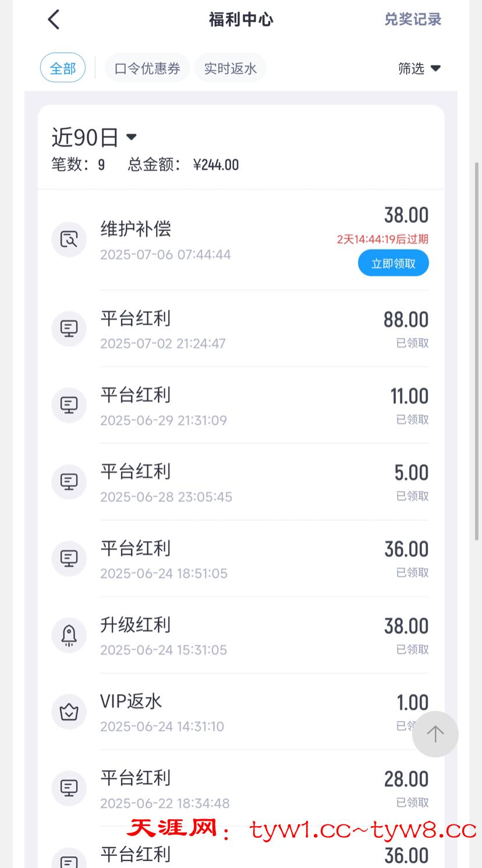Open the 筛选 dropdown
482x868 pixels.
point(419,69)
